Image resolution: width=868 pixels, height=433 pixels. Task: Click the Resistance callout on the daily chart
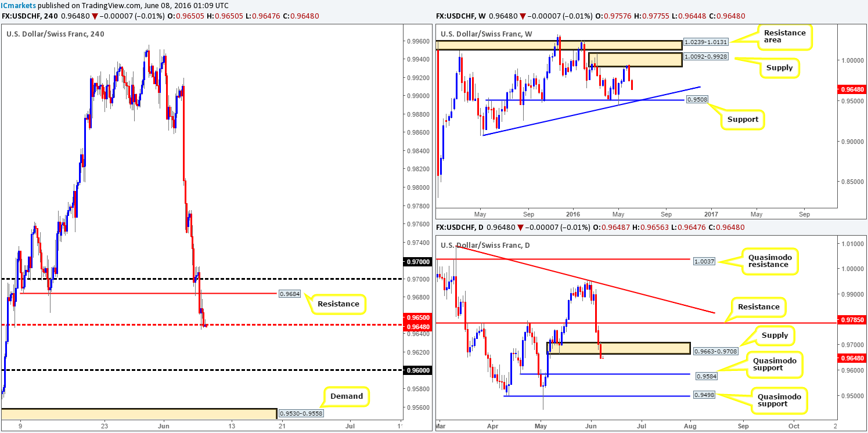point(759,306)
